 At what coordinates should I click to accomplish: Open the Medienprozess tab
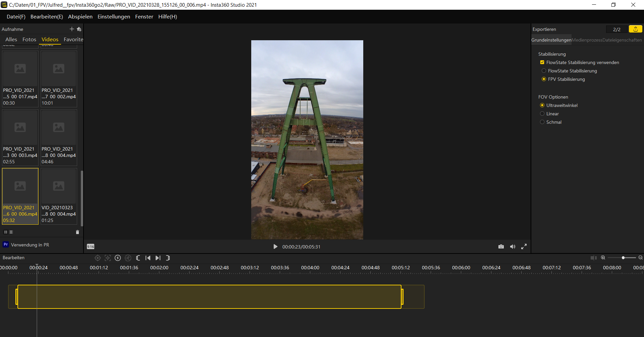(587, 40)
